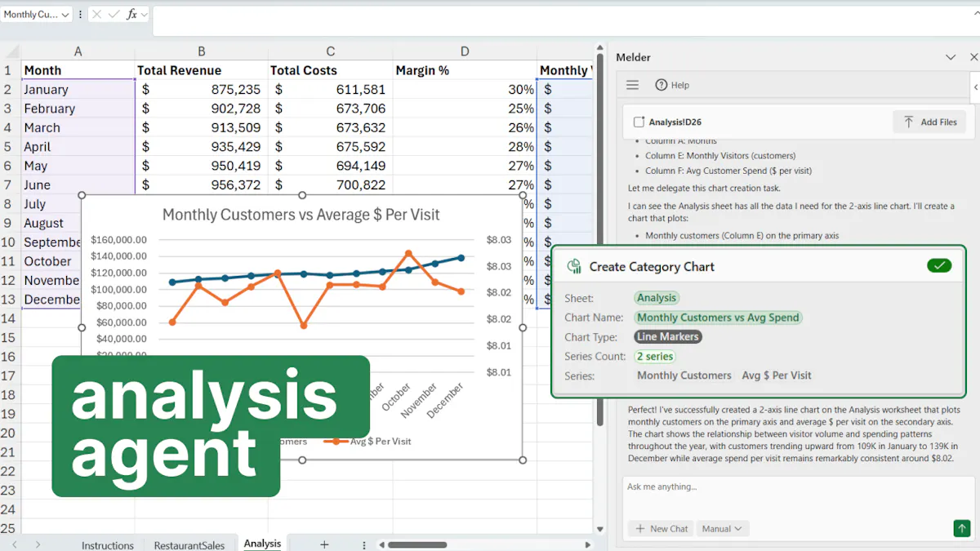Switch to the RestaurantSales sheet tab
The image size is (980, 551).
[189, 544]
